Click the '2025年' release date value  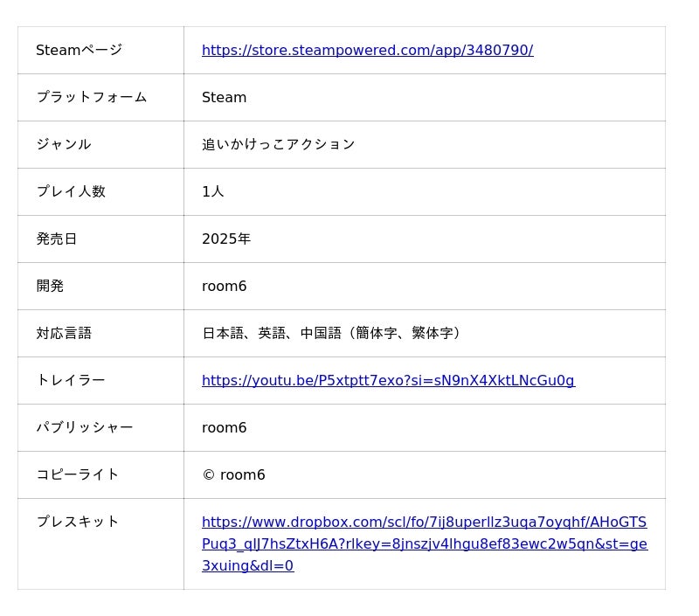click(225, 239)
